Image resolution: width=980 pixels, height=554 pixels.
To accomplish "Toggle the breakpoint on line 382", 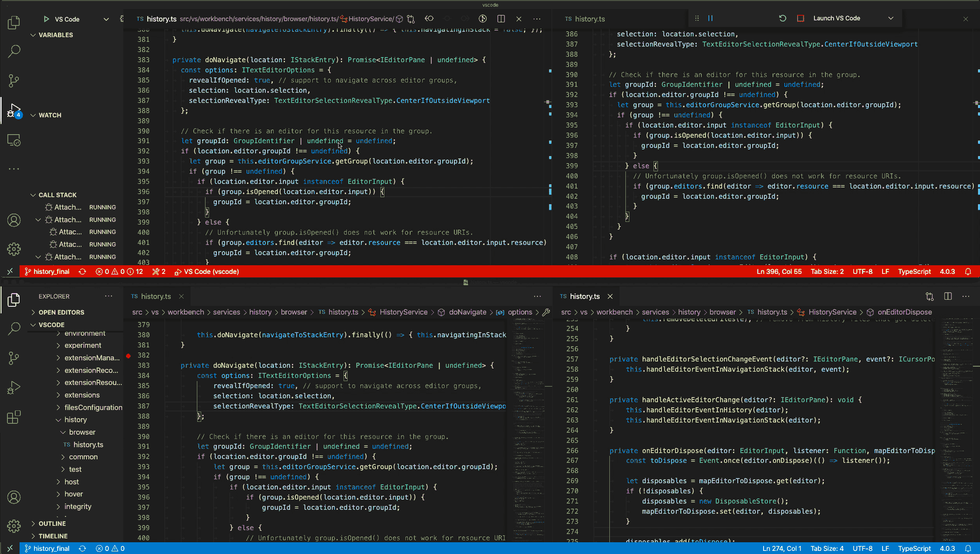I will [x=128, y=356].
